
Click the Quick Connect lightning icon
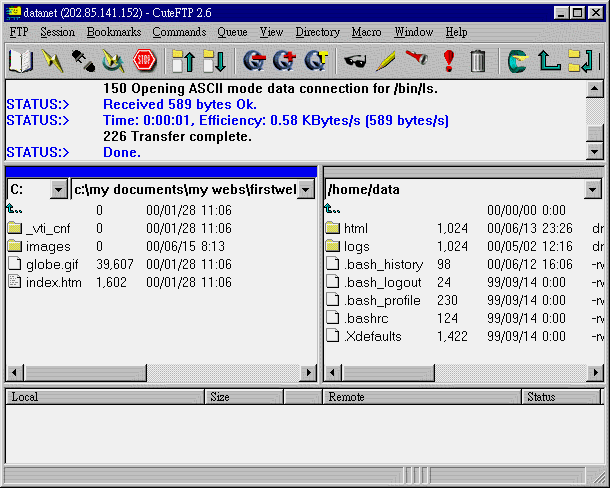52,61
